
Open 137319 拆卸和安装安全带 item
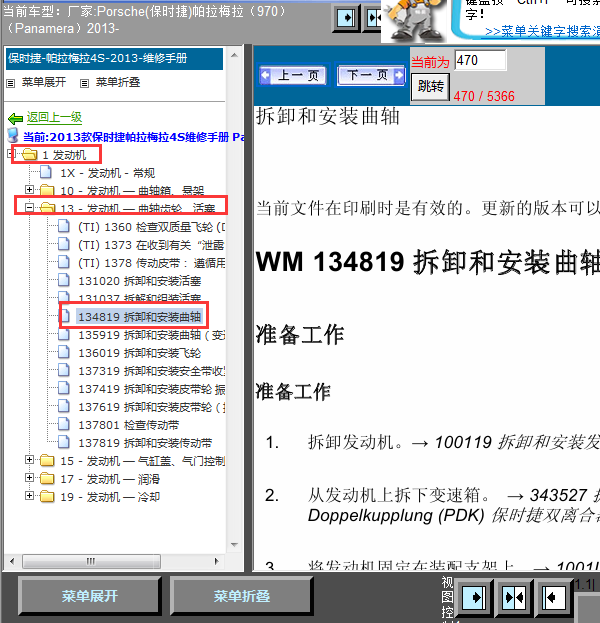click(151, 371)
